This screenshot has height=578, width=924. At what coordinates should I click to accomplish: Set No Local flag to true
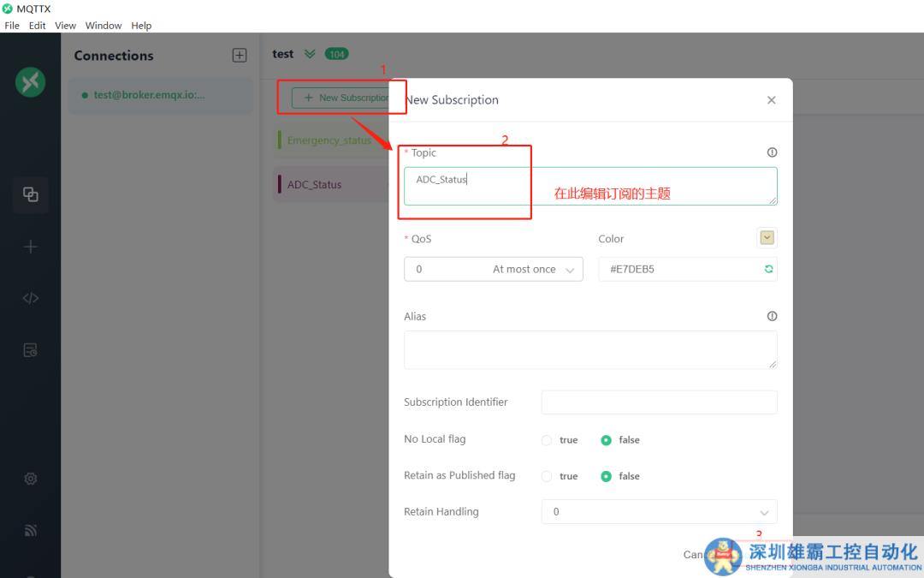[x=547, y=440]
